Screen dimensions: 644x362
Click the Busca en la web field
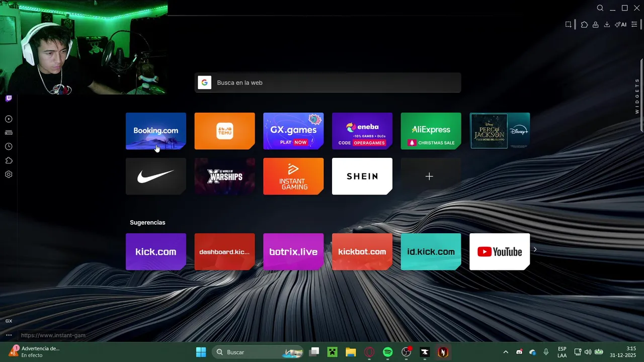pyautogui.click(x=328, y=82)
